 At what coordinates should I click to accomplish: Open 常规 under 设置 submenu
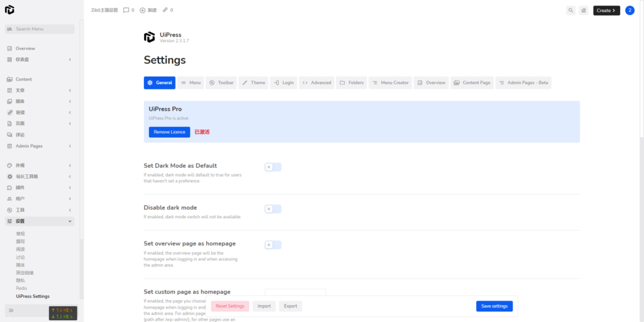21,234
